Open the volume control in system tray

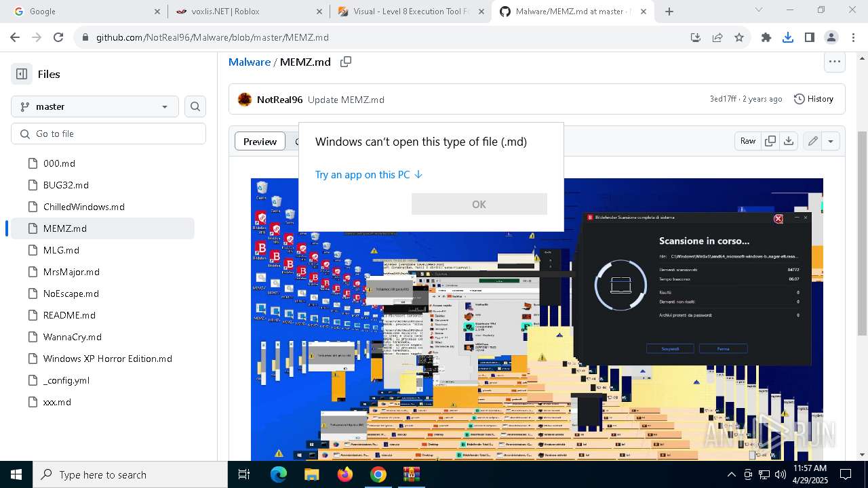tap(780, 474)
